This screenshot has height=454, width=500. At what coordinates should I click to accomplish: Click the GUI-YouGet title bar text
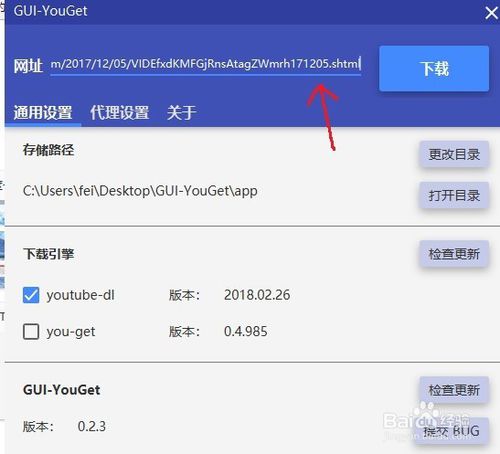click(x=50, y=11)
